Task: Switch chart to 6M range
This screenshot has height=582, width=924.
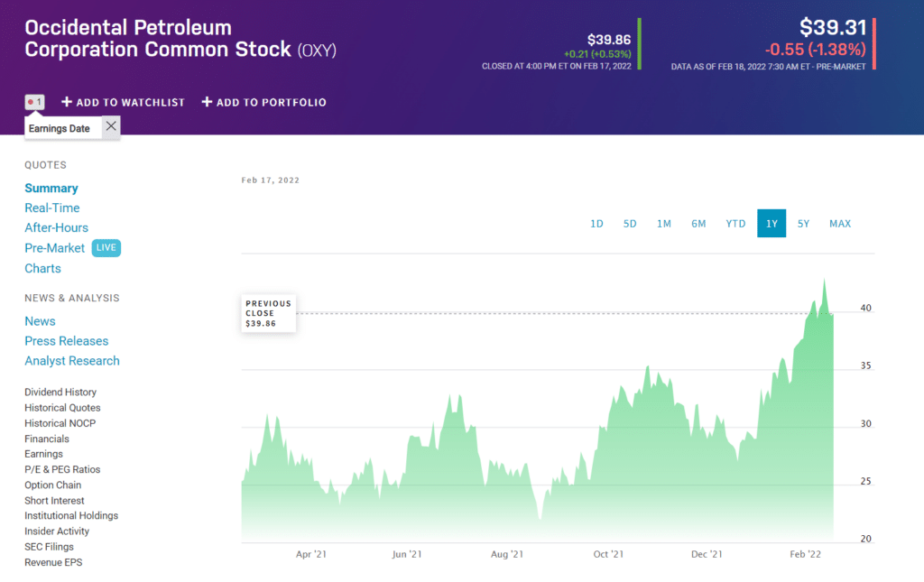Action: click(x=698, y=224)
